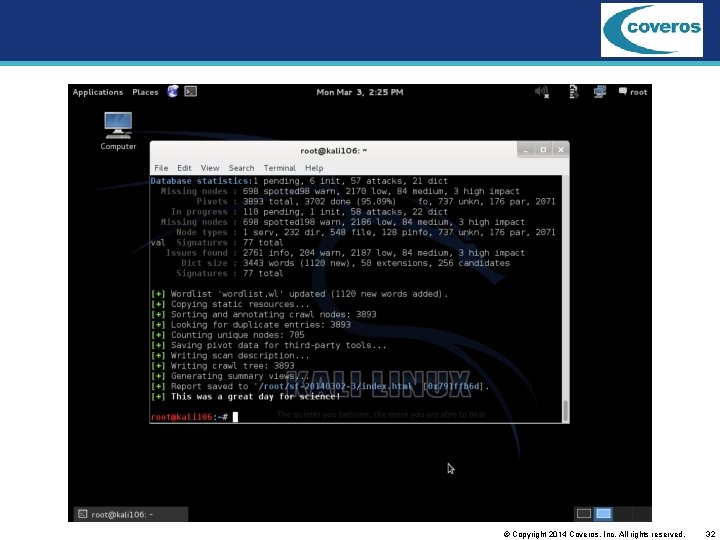Switch to the highlighted second workspace
This screenshot has width=720, height=540.
coord(603,513)
